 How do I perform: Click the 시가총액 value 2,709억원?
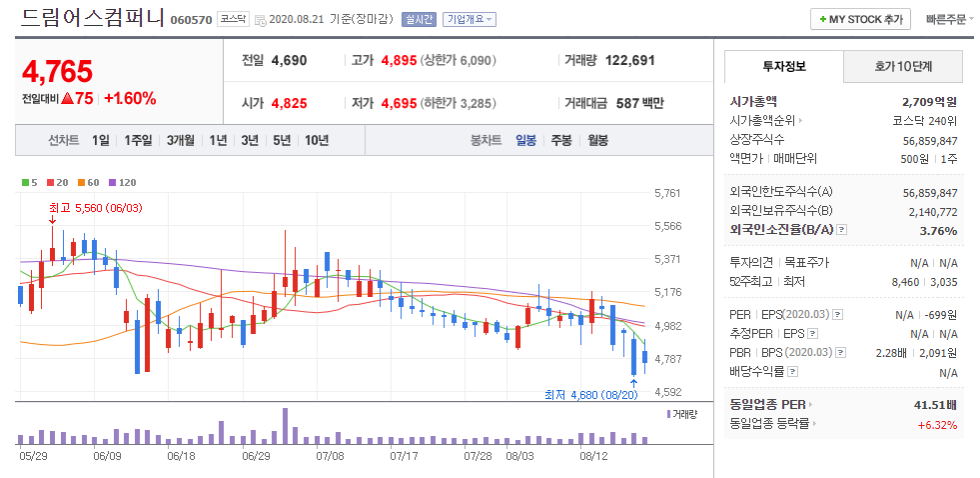[x=929, y=101]
